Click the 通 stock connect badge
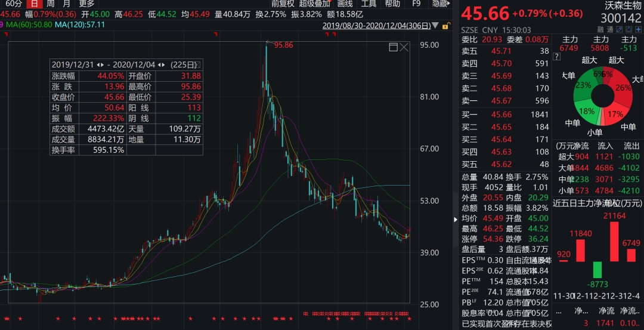The width and height of the screenshot is (644, 330). [610, 30]
